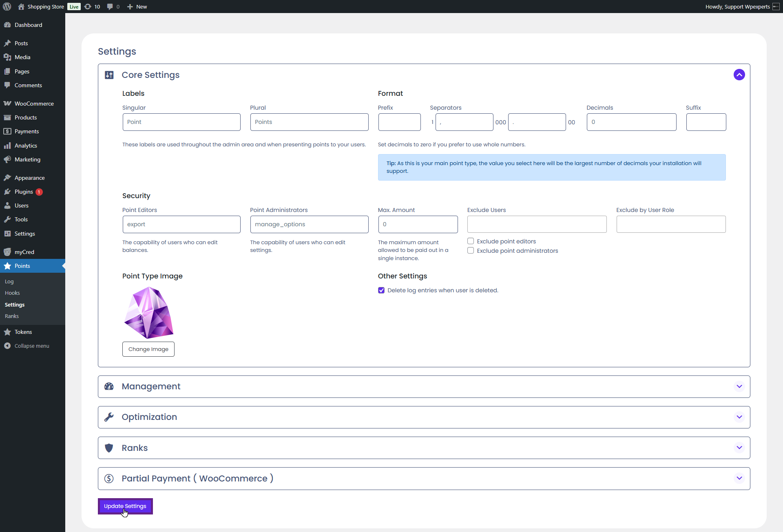Screen dimensions: 783x532
Task: Check Exclude point administrators option
Action: (471, 251)
